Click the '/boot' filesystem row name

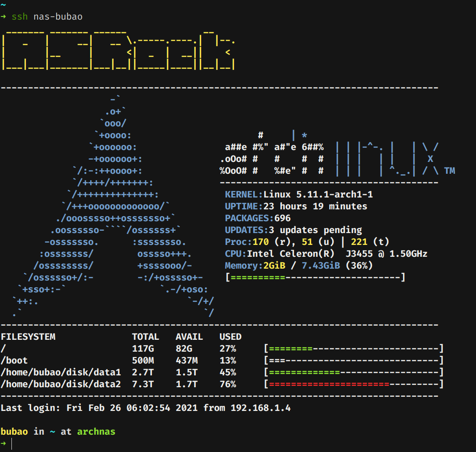(14, 360)
